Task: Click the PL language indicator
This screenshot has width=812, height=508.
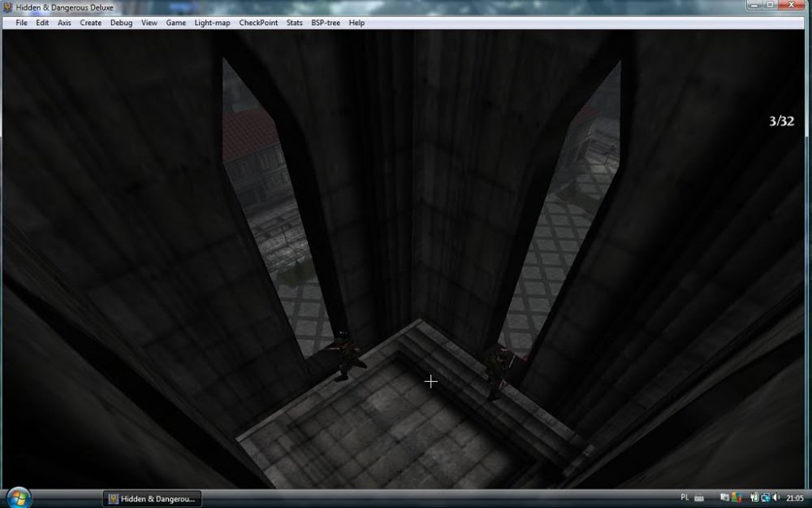Action: pyautogui.click(x=685, y=497)
